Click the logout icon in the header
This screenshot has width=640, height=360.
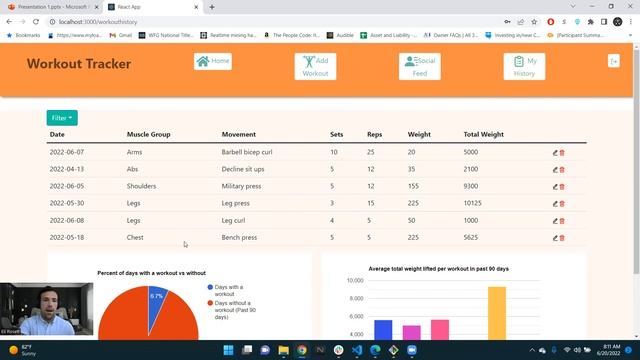[x=613, y=61]
